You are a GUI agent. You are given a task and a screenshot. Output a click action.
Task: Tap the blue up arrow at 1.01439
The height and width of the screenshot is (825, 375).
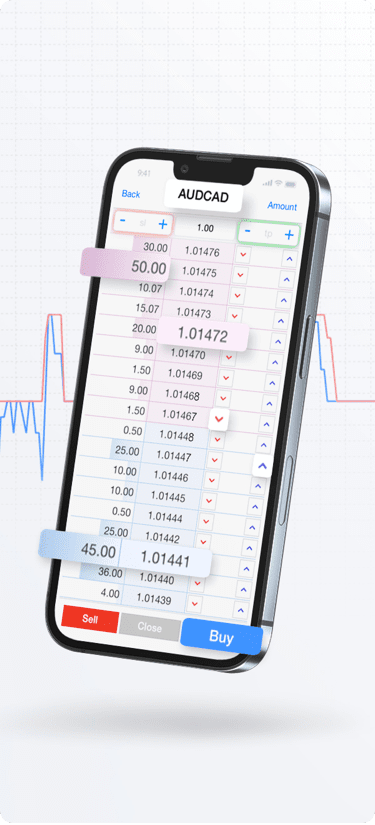point(240,610)
